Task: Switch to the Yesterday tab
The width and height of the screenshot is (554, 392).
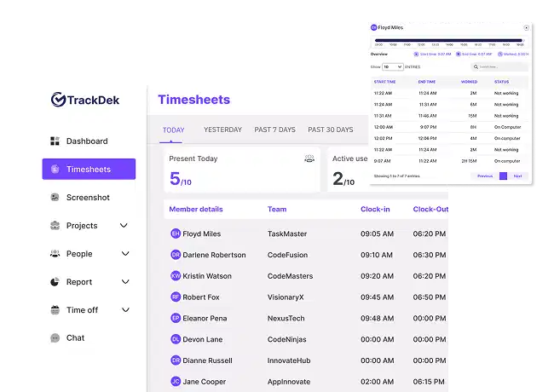Action: pyautogui.click(x=222, y=130)
